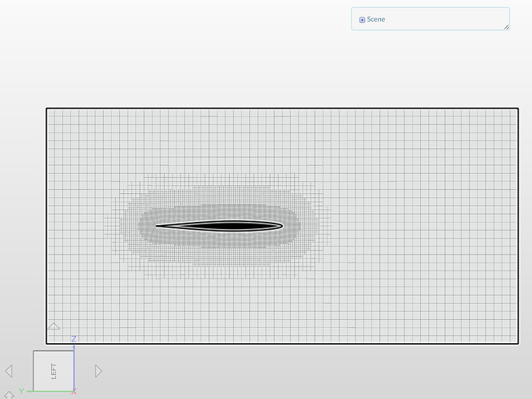Rotate view with left arrow triangle
The image size is (532, 399).
(x=9, y=371)
